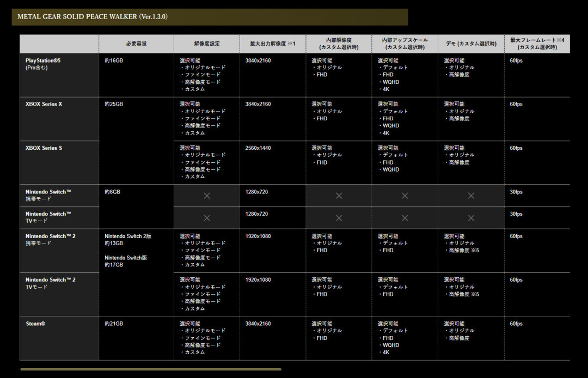Click 3840x2160 in the XBOX Series X row
The height and width of the screenshot is (378, 588).
coord(258,104)
